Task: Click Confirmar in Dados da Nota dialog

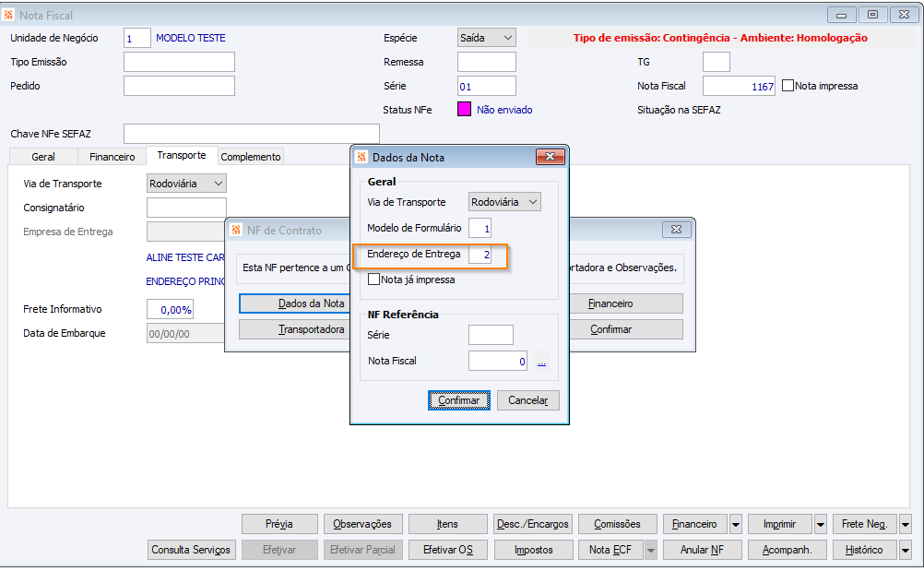Action: (x=459, y=400)
